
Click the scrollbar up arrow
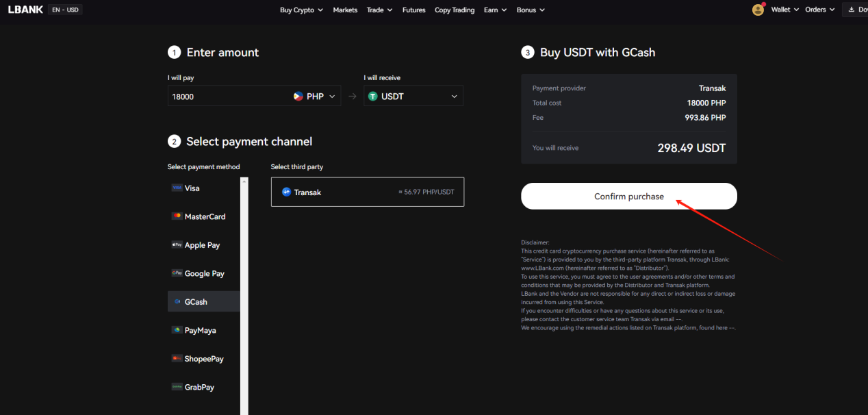(x=244, y=181)
